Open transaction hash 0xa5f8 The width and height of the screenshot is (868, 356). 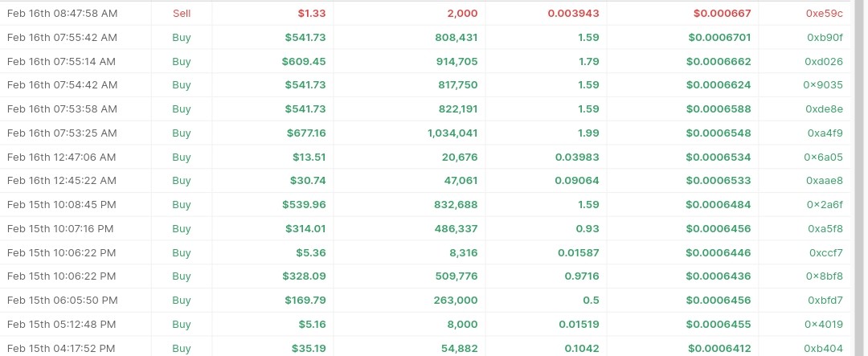(825, 229)
